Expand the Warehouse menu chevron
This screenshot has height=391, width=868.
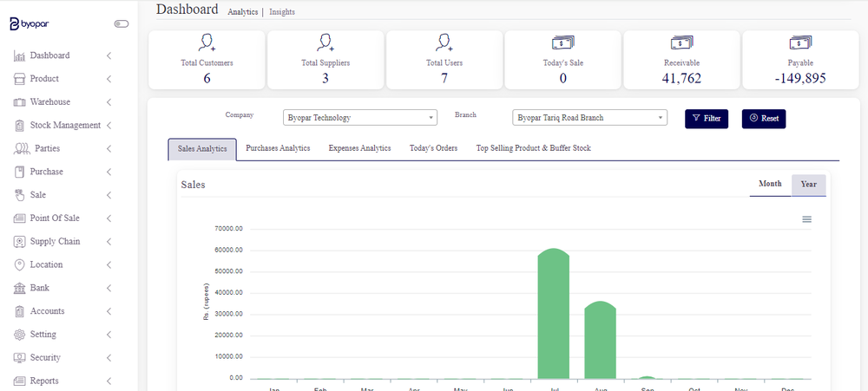[109, 102]
